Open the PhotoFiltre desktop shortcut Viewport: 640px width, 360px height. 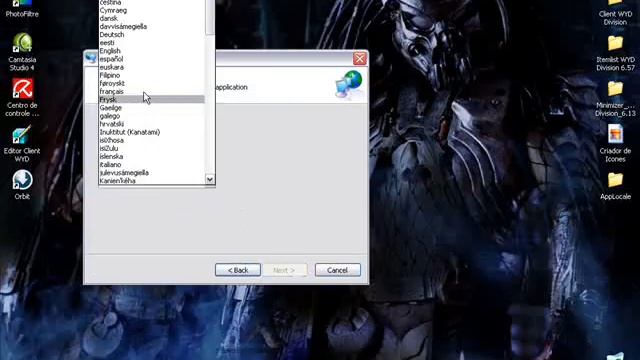point(22,9)
